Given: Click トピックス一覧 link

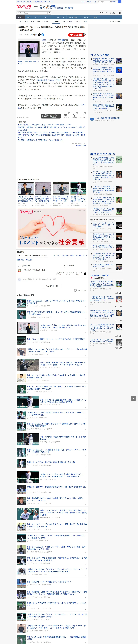Looking at the screenshot, I should coord(115,21).
